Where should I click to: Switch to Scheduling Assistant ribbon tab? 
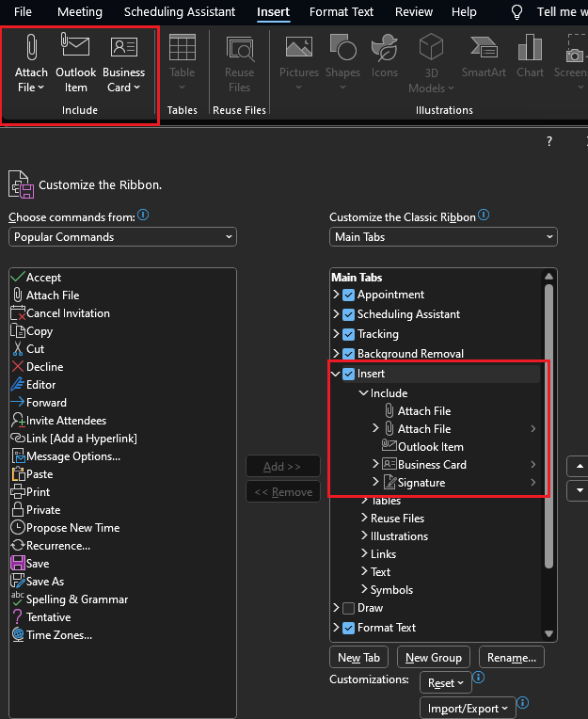coord(180,12)
